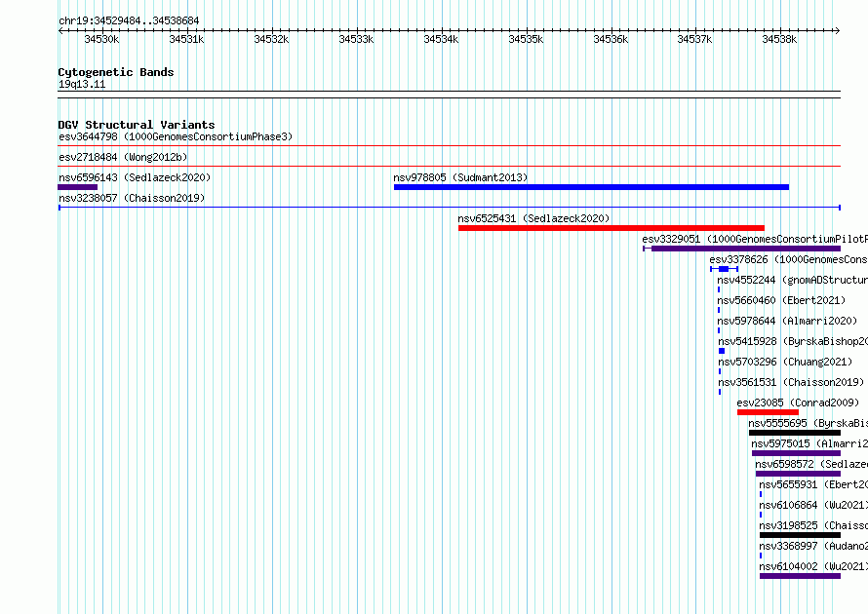The width and height of the screenshot is (868, 614).
Task: Click the nsv5975015 purple variant bar
Action: click(x=796, y=453)
